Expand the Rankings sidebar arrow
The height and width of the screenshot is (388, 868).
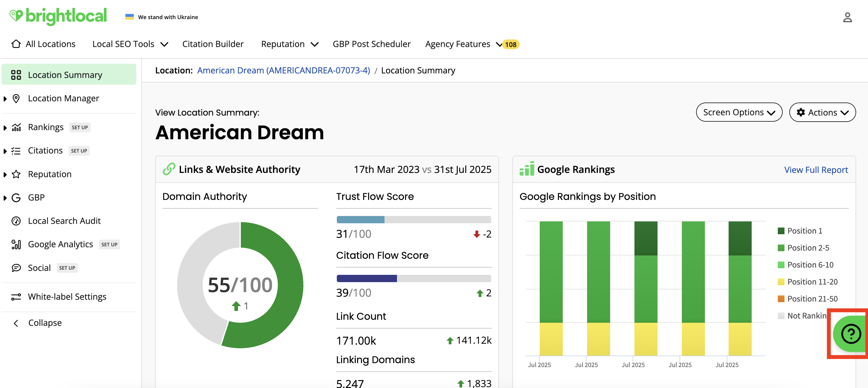pyautogui.click(x=5, y=127)
